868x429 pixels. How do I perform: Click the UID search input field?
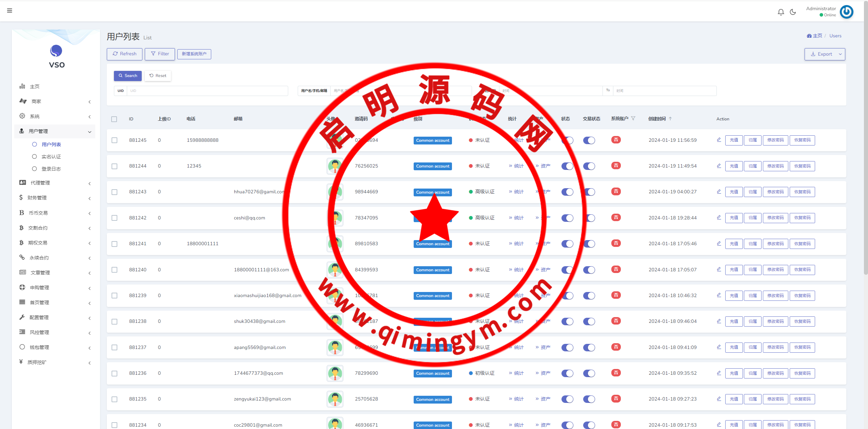pos(207,91)
